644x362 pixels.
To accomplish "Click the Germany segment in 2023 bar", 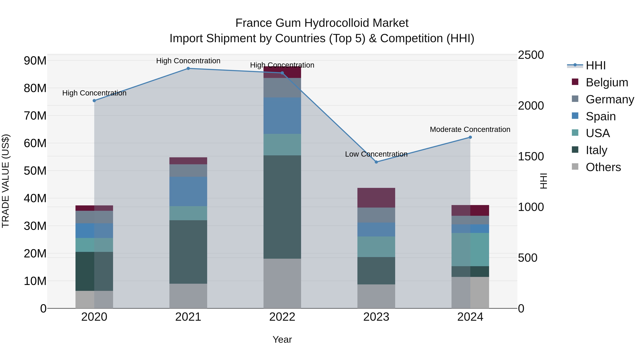I will point(376,215).
